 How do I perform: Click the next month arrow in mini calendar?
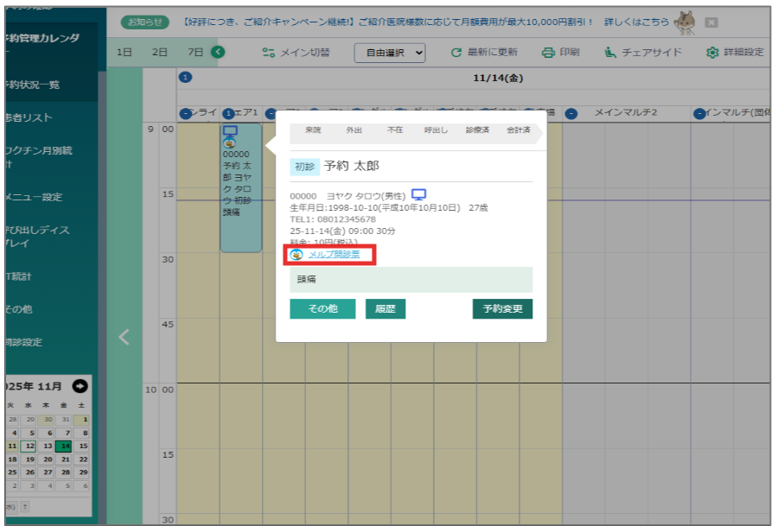click(80, 386)
